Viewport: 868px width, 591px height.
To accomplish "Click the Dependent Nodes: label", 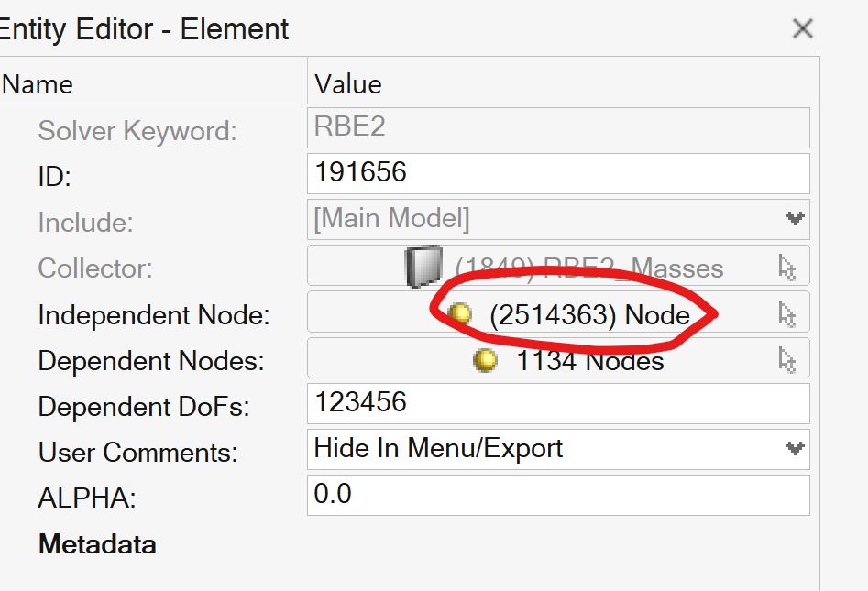I will click(x=151, y=361).
